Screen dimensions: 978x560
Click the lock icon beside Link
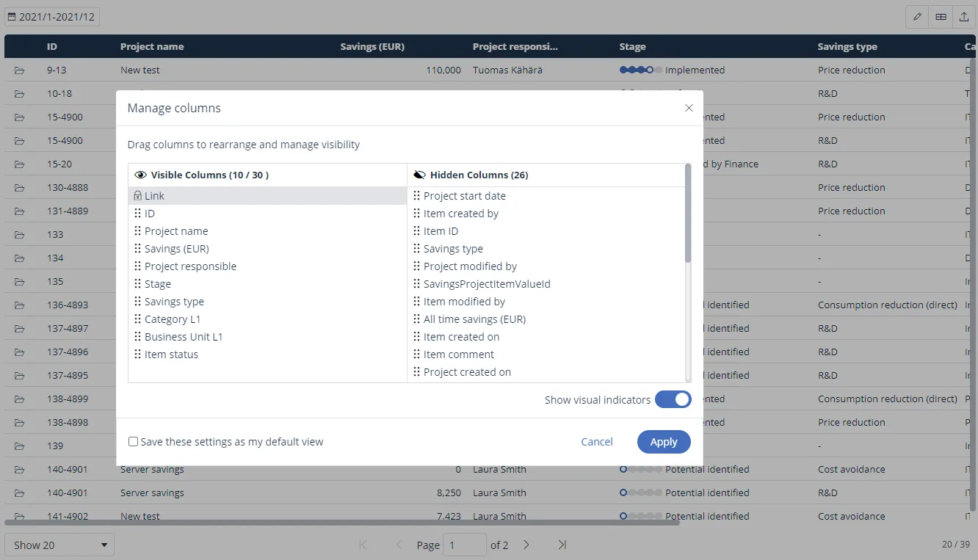pyautogui.click(x=138, y=196)
